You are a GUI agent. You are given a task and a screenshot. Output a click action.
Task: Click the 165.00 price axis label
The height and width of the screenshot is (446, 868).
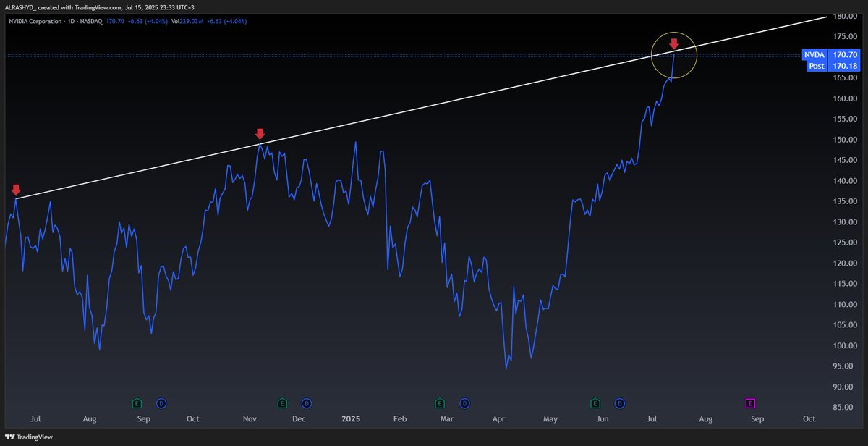[845, 77]
